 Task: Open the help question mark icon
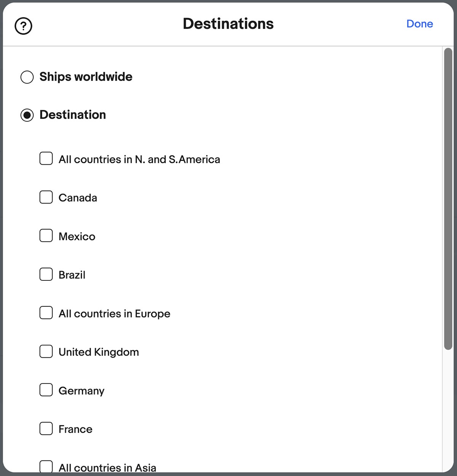(x=23, y=26)
